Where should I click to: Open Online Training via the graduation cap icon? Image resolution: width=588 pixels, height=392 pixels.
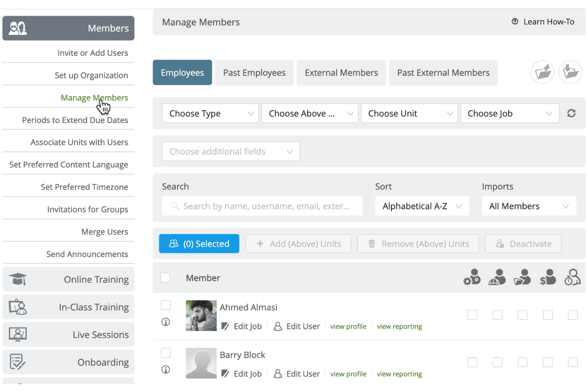click(x=18, y=279)
